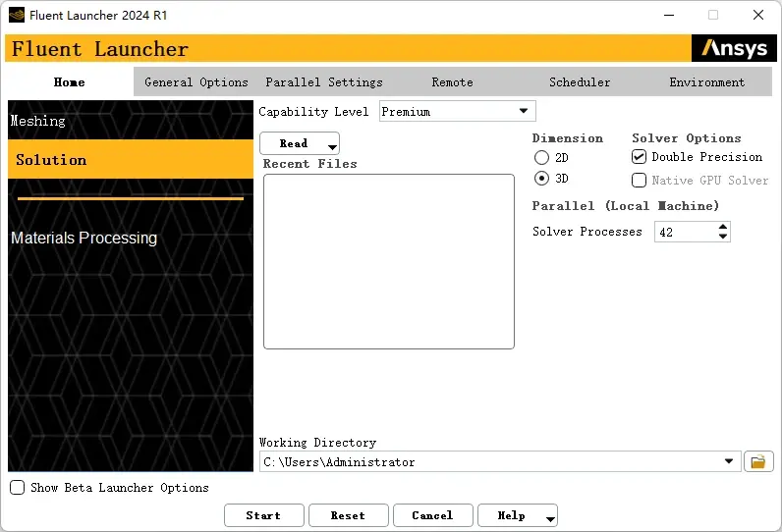Enable Show Beta Launcher Options checkbox
The image size is (782, 532).
[18, 487]
